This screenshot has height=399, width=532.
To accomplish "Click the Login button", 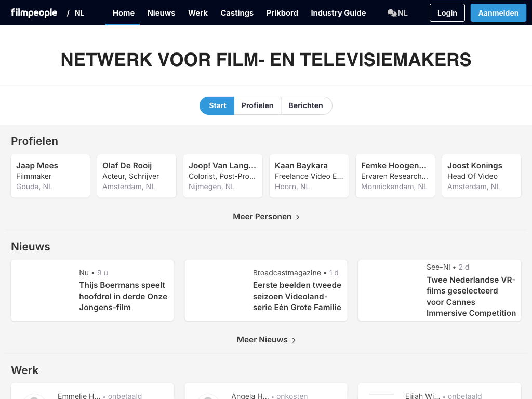I will 447,13.
